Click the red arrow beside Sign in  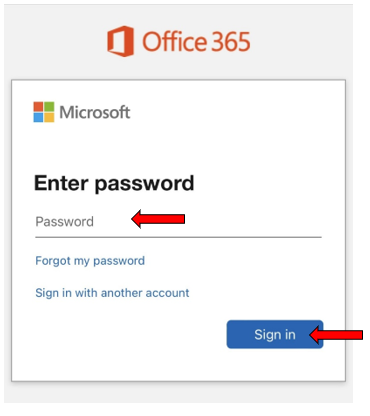(x=336, y=335)
